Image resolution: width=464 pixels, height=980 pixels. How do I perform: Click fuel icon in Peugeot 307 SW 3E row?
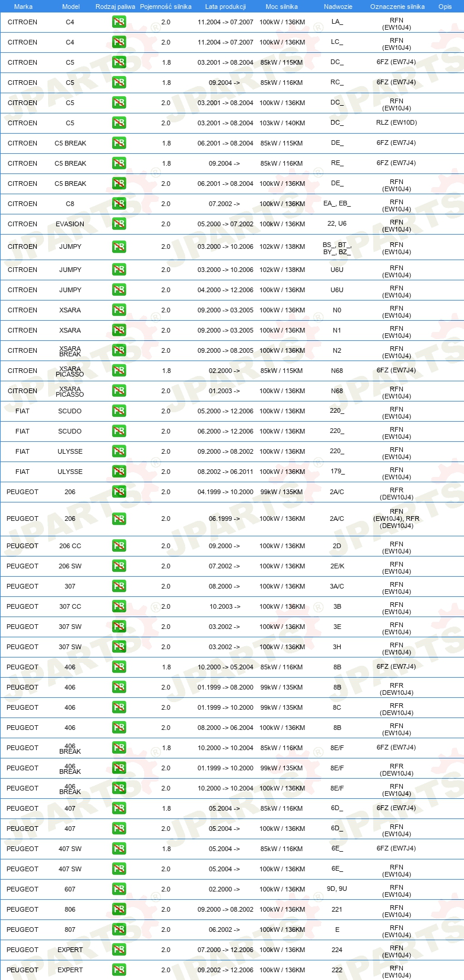pyautogui.click(x=119, y=627)
